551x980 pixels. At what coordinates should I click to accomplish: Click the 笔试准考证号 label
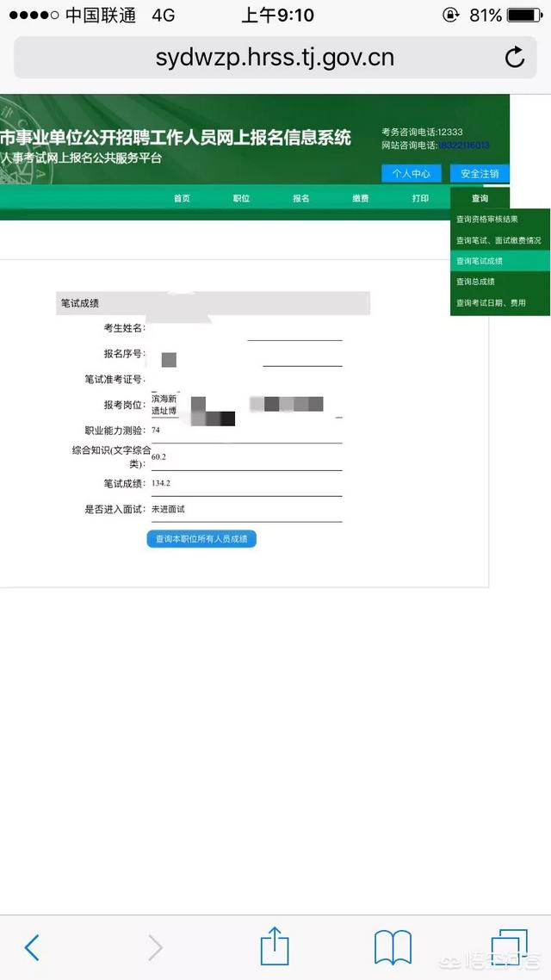click(x=115, y=380)
